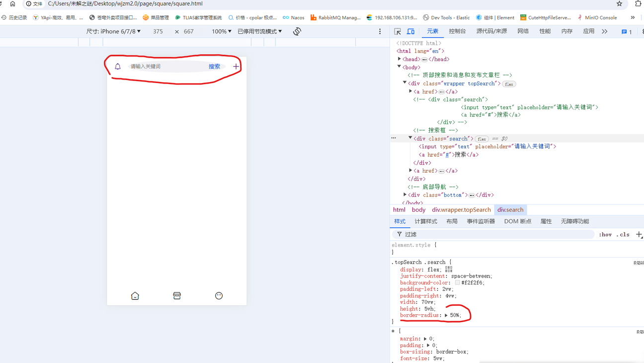Viewport: 644px width, 363px height.
Task: Open the MinIO Console bookmark
Action: point(597,17)
